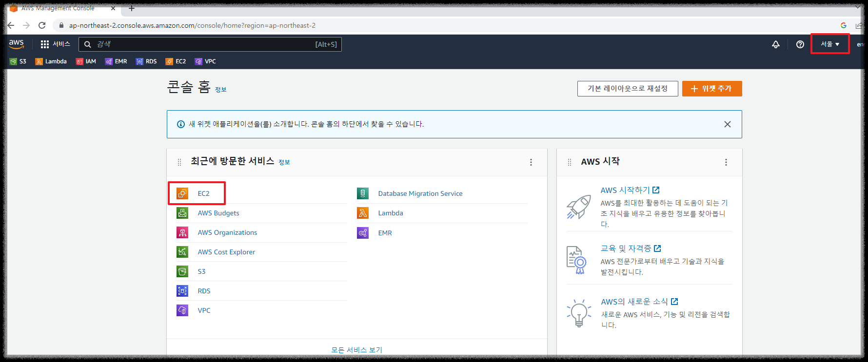
Task: Click Database Migration Service icon
Action: 363,193
